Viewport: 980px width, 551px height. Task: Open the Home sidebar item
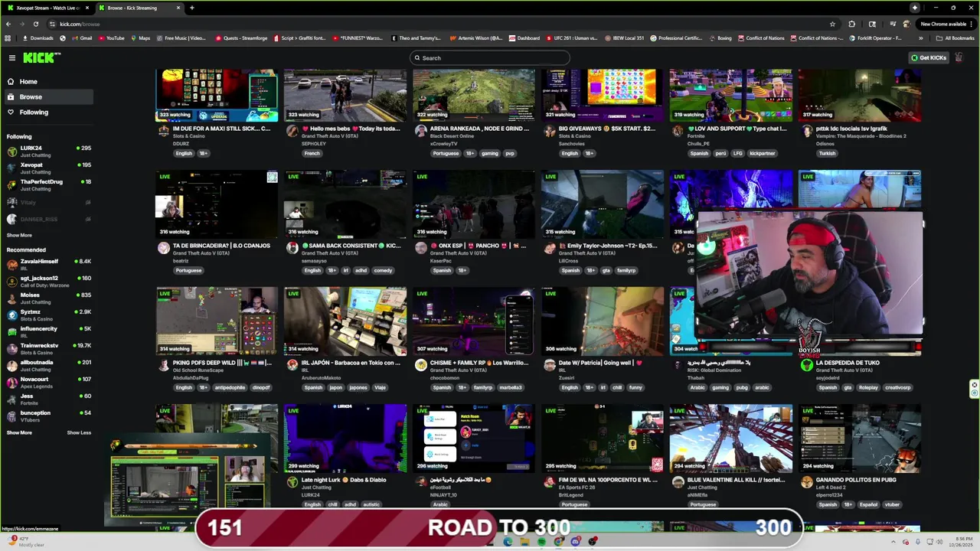click(49, 81)
